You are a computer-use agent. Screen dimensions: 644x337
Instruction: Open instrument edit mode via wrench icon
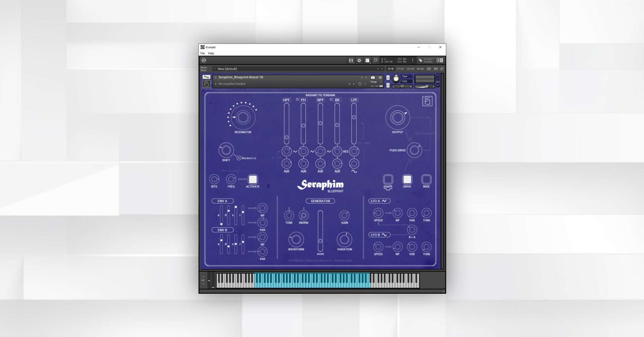(x=206, y=77)
